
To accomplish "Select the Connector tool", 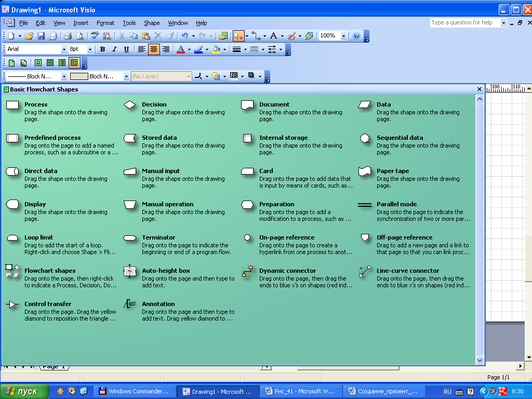I will tap(256, 36).
